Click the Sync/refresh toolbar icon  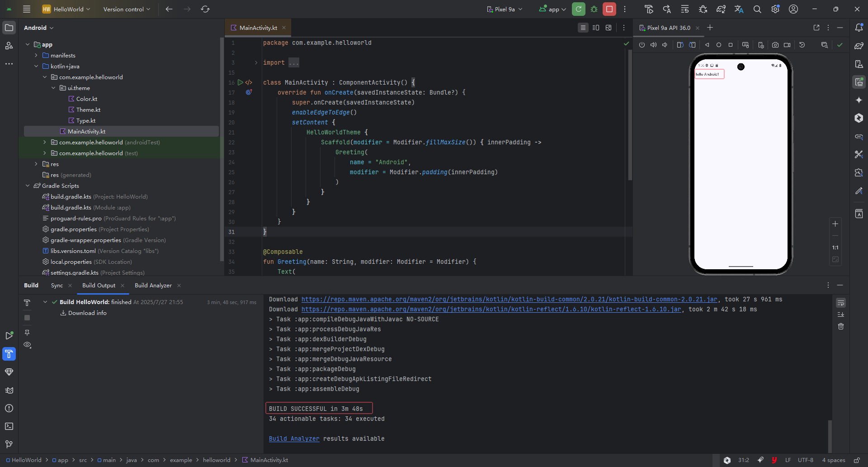[x=205, y=9]
